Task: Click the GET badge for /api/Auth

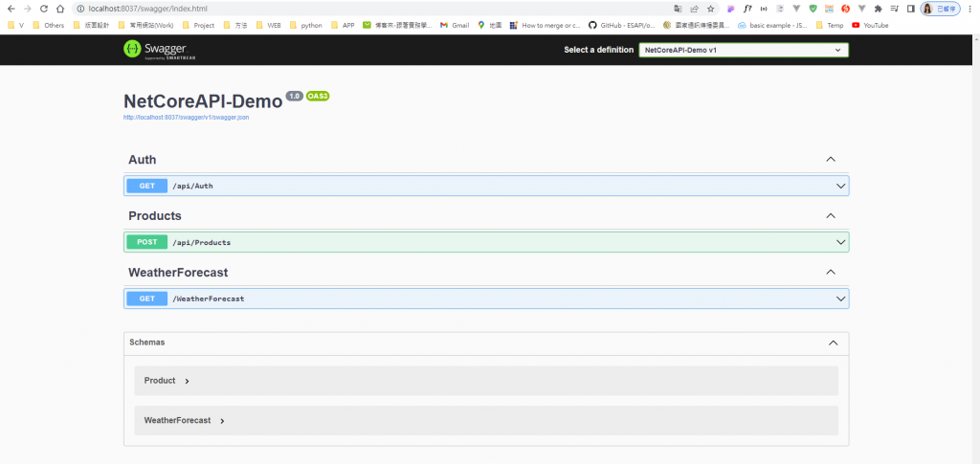Action: click(x=146, y=186)
